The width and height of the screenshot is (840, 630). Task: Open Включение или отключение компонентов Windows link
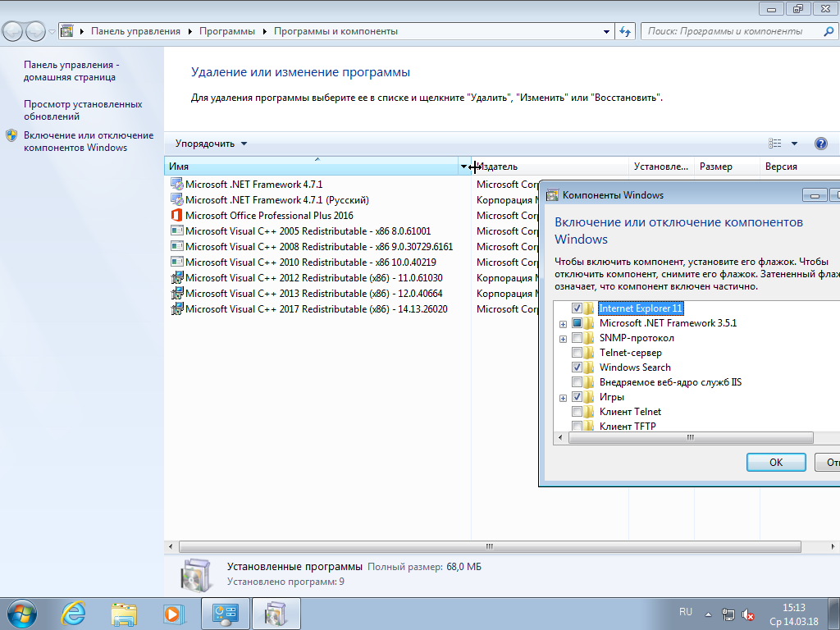(89, 141)
